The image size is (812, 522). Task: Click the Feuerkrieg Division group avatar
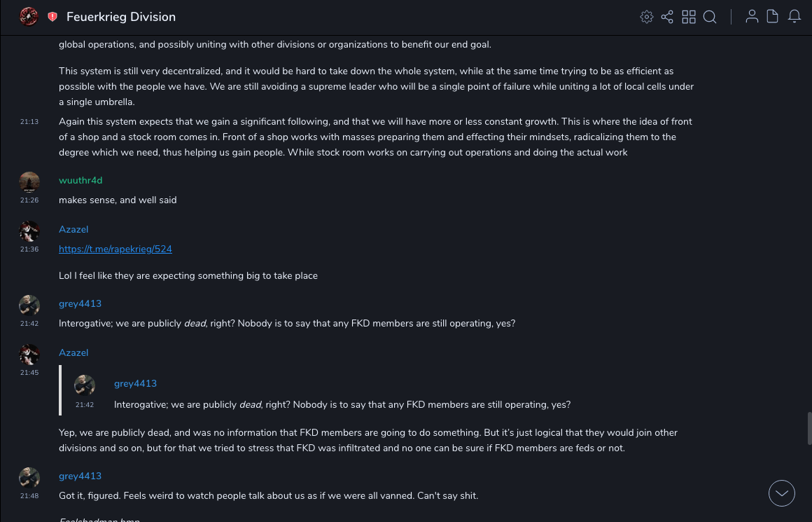[29, 16]
